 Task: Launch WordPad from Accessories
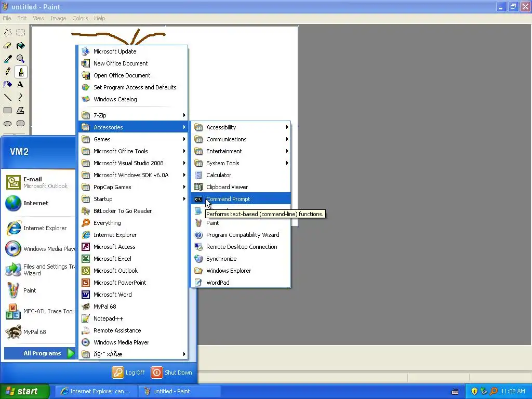pyautogui.click(x=241, y=283)
